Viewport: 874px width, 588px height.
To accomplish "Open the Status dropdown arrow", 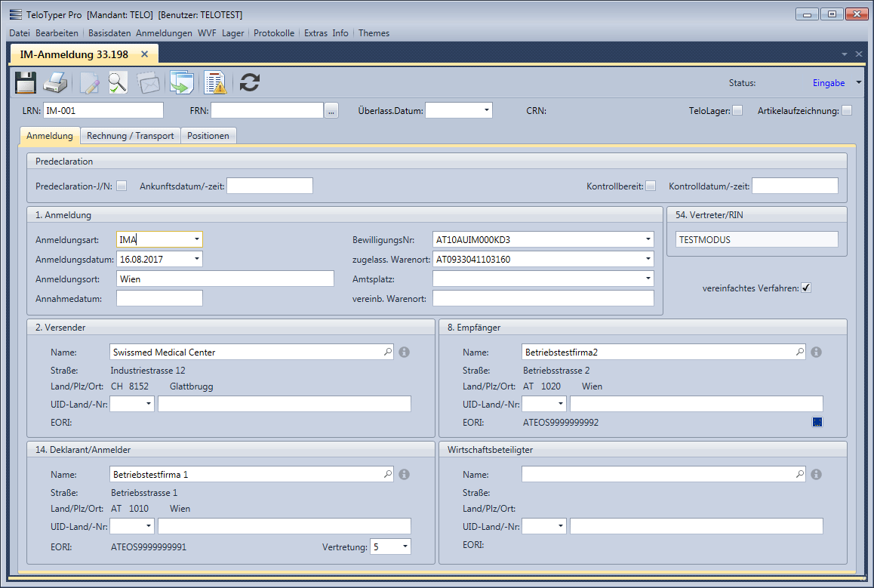I will pos(859,82).
